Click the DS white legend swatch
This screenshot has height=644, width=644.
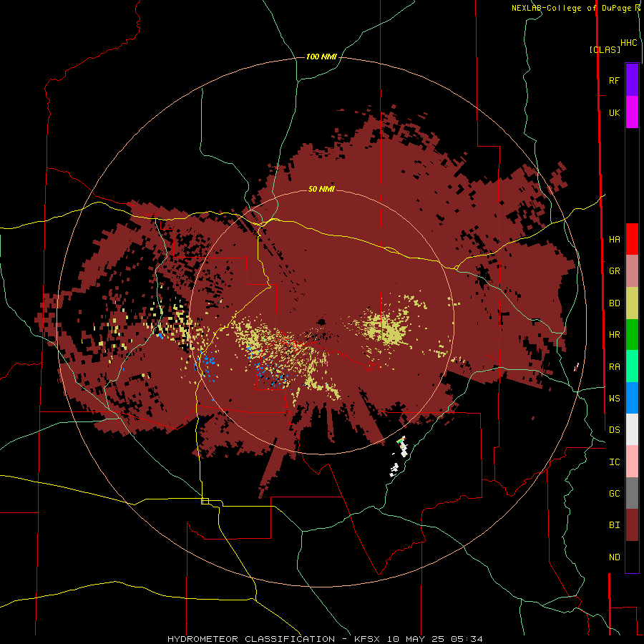632,429
